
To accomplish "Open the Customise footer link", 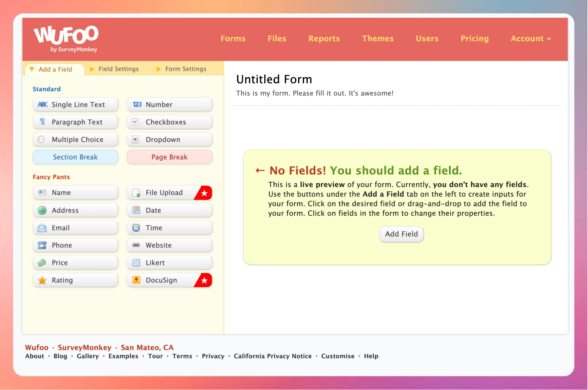I will point(338,356).
